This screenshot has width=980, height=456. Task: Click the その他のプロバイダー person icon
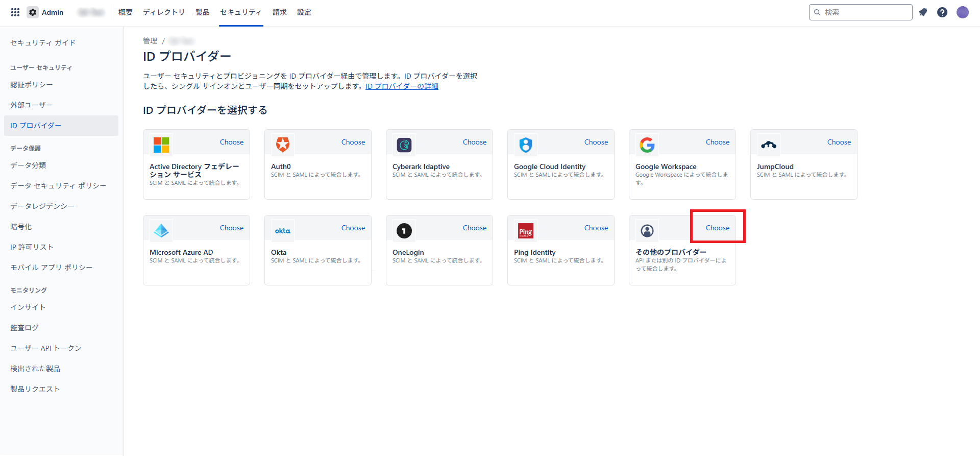[647, 231]
